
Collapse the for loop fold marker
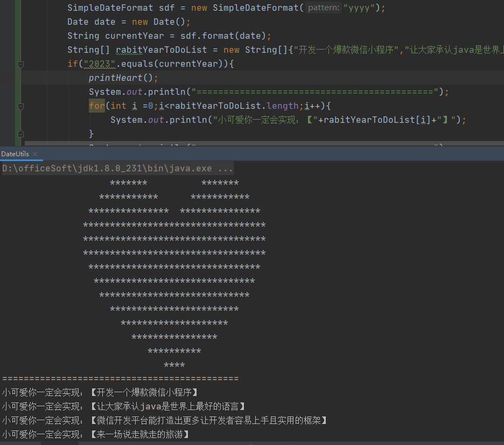[21, 107]
